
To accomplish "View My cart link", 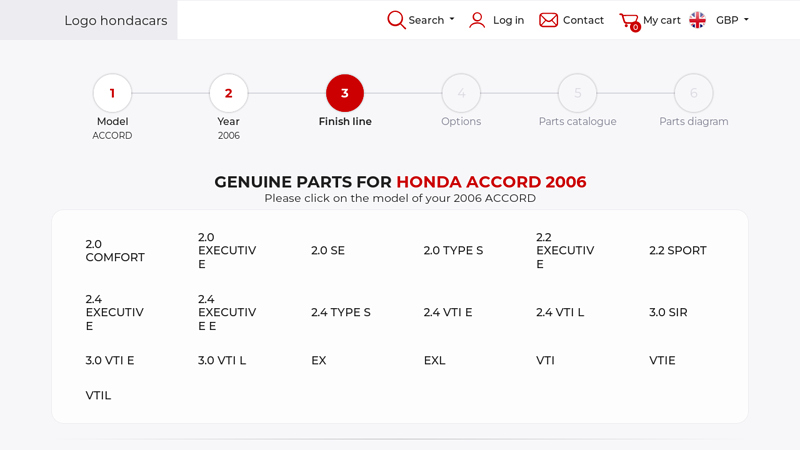I will [662, 20].
